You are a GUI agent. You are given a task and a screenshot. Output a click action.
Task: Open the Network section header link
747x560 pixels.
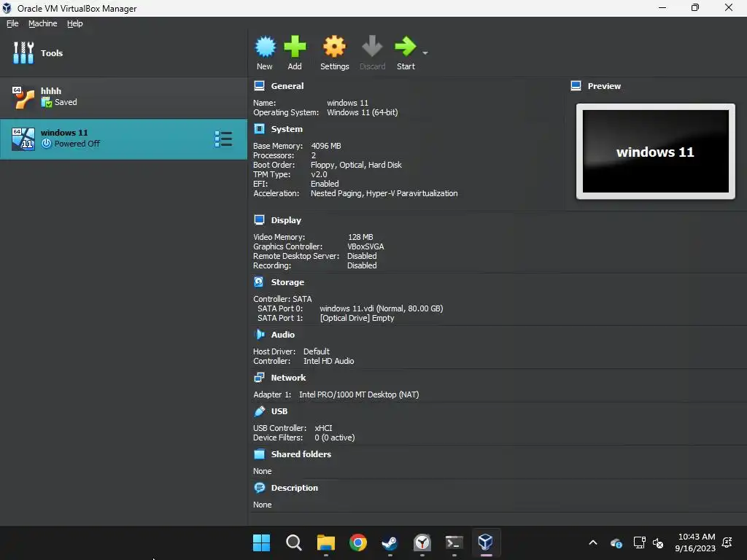(288, 378)
